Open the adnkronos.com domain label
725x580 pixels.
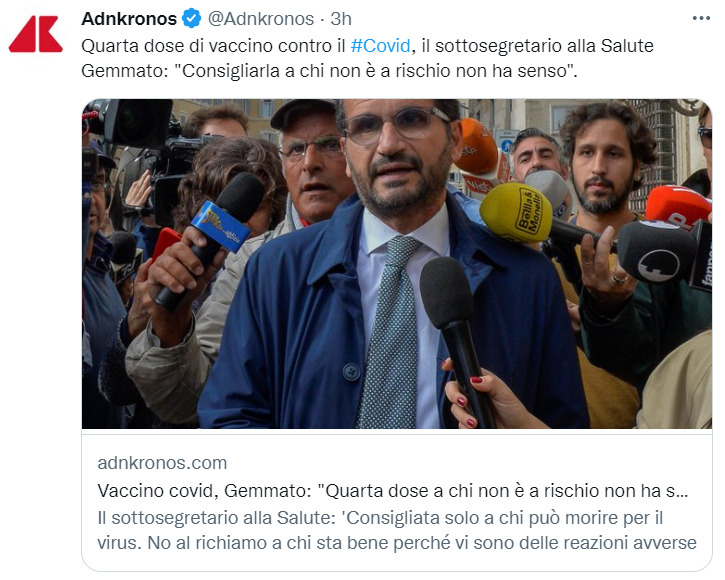pos(162,463)
